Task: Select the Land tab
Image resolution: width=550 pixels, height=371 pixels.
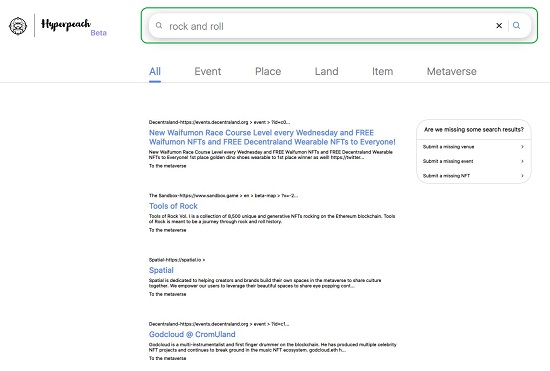Action: pyautogui.click(x=327, y=72)
